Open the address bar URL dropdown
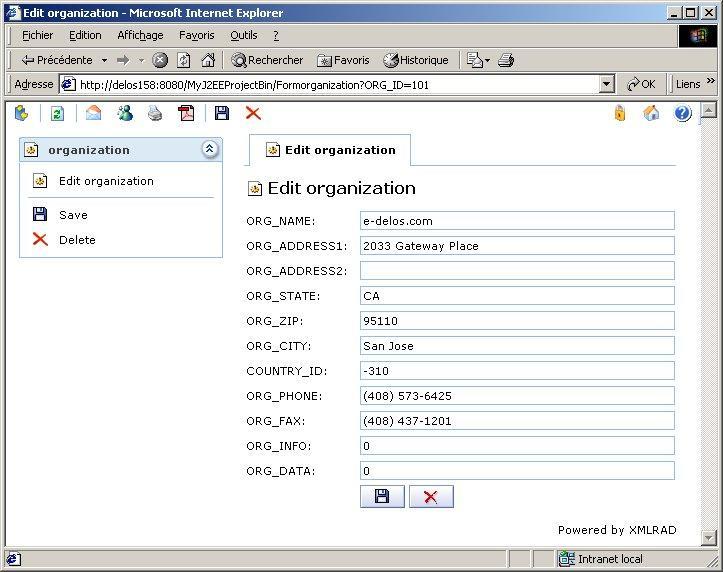This screenshot has width=723, height=572. 607,85
